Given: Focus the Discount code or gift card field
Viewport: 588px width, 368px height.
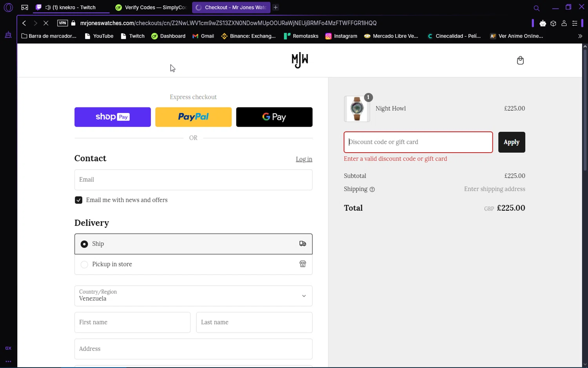Looking at the screenshot, I should (418, 142).
